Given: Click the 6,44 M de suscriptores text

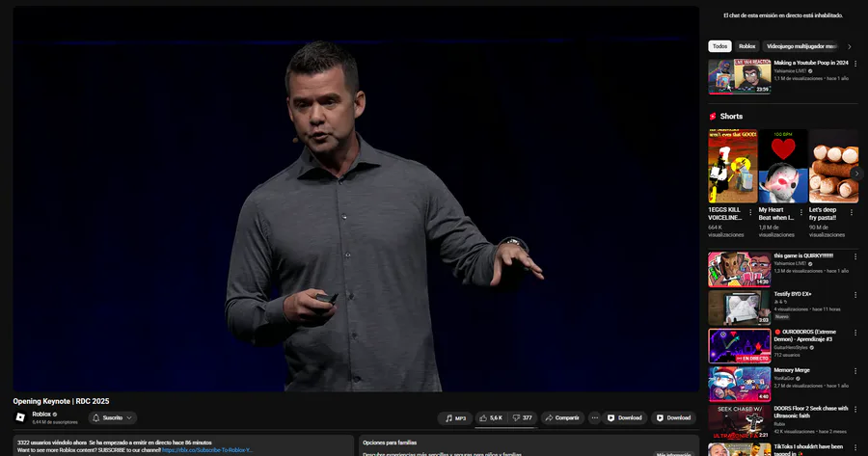Looking at the screenshot, I should point(55,422).
